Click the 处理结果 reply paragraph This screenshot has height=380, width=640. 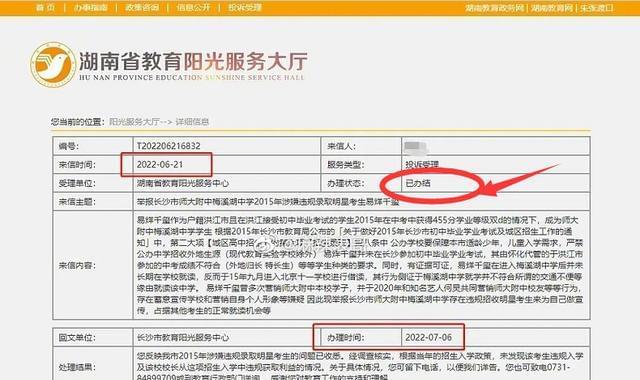[360, 367]
